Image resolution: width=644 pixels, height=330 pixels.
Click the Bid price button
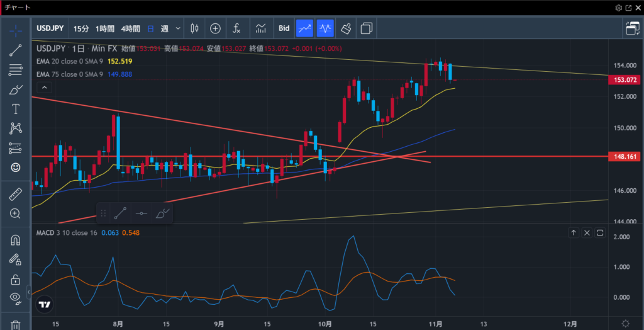click(284, 28)
